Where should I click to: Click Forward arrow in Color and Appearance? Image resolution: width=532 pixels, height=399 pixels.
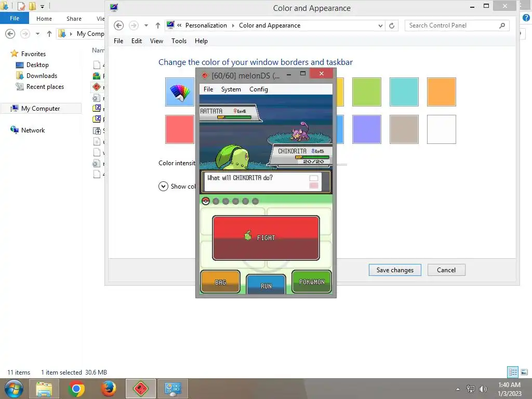coord(134,25)
